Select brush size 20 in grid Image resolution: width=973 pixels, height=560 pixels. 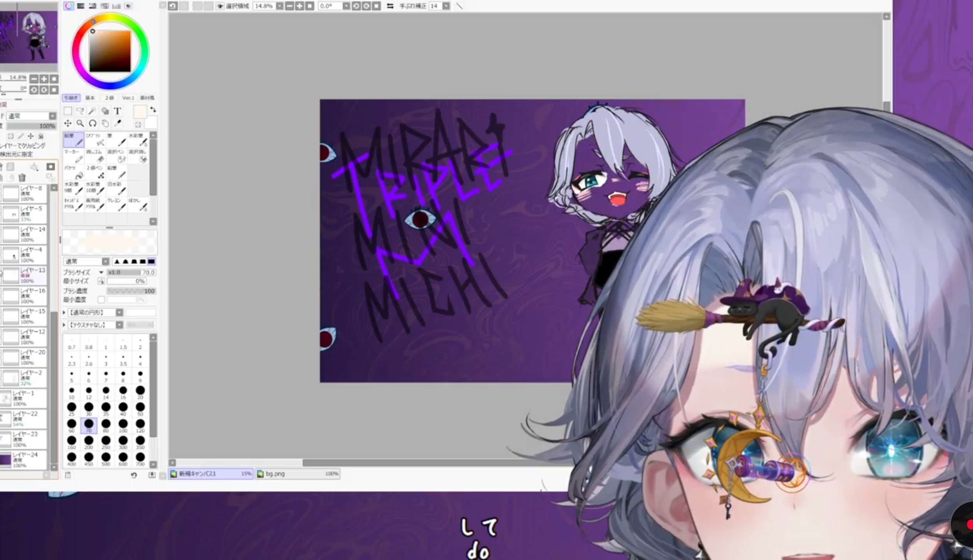pyautogui.click(x=140, y=392)
